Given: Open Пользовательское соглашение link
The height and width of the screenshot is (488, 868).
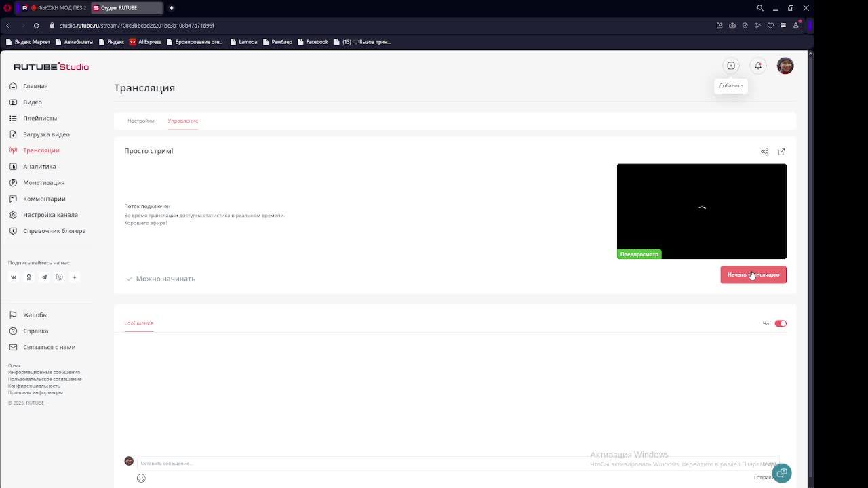Looking at the screenshot, I should pyautogui.click(x=45, y=379).
